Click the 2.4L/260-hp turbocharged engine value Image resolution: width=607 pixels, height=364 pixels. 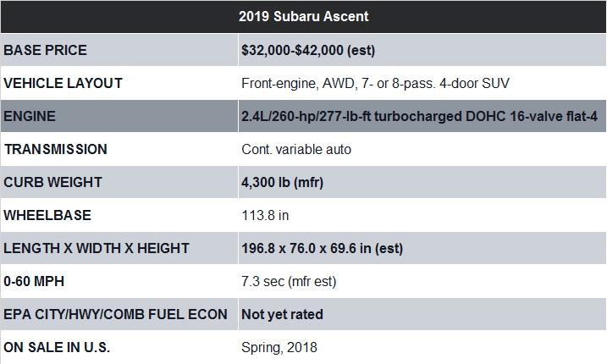(419, 116)
